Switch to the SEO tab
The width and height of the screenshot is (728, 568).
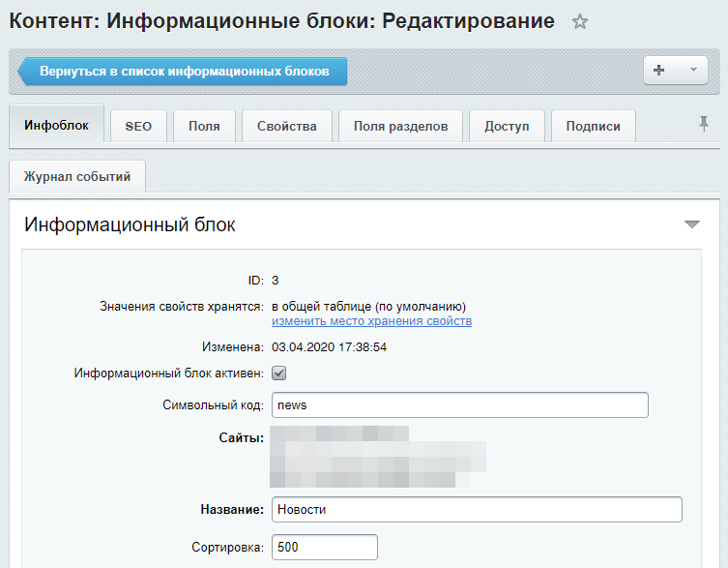click(138, 127)
